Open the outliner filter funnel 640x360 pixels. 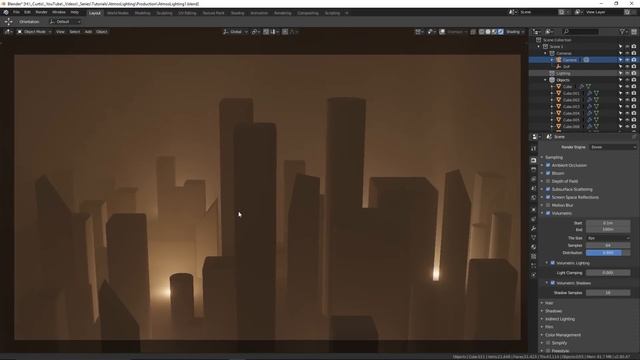click(623, 32)
